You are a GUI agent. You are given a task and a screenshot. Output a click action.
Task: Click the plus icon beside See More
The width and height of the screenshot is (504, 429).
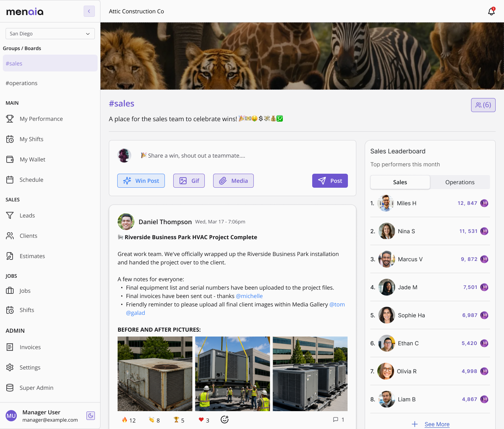pos(415,424)
